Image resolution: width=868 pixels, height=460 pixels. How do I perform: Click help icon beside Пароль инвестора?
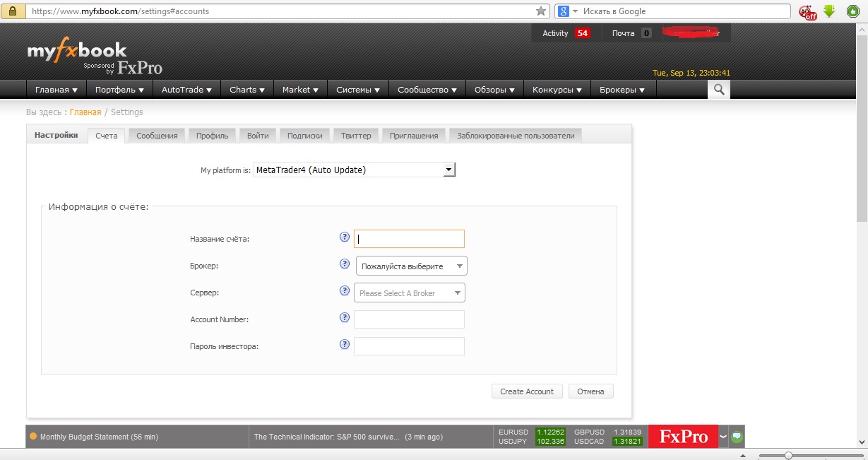click(x=345, y=344)
